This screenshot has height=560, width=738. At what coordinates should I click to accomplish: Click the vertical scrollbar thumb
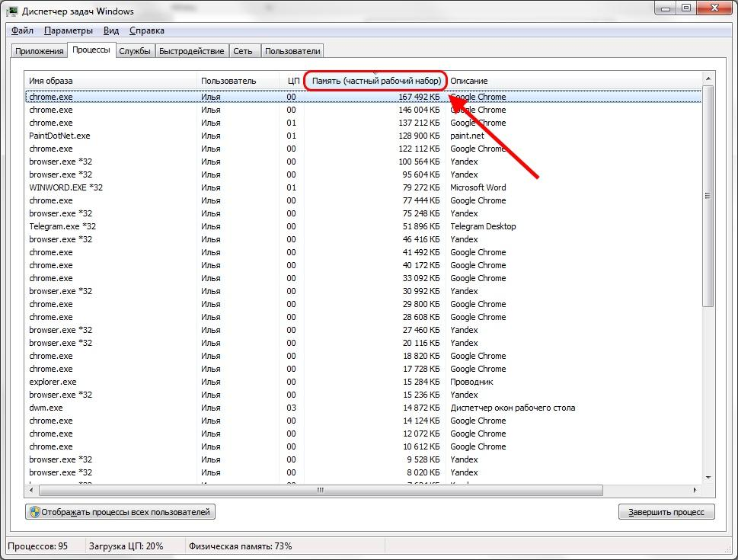708,196
